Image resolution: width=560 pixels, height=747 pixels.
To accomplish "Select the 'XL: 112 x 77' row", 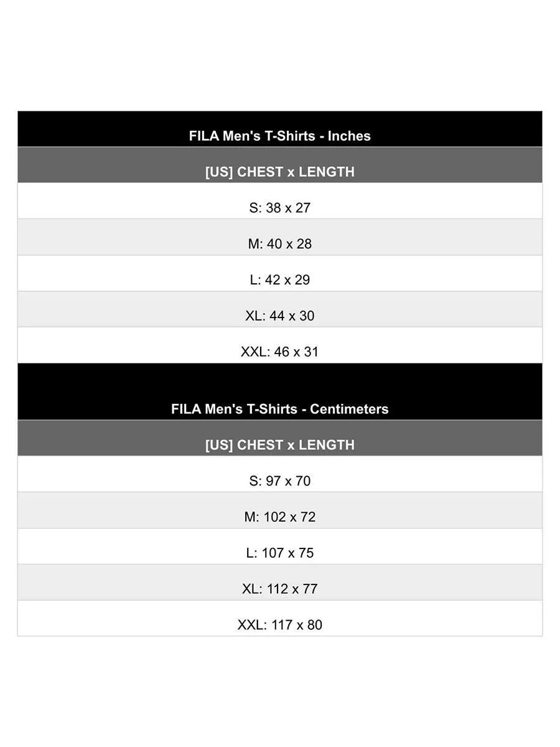I will click(x=279, y=589).
